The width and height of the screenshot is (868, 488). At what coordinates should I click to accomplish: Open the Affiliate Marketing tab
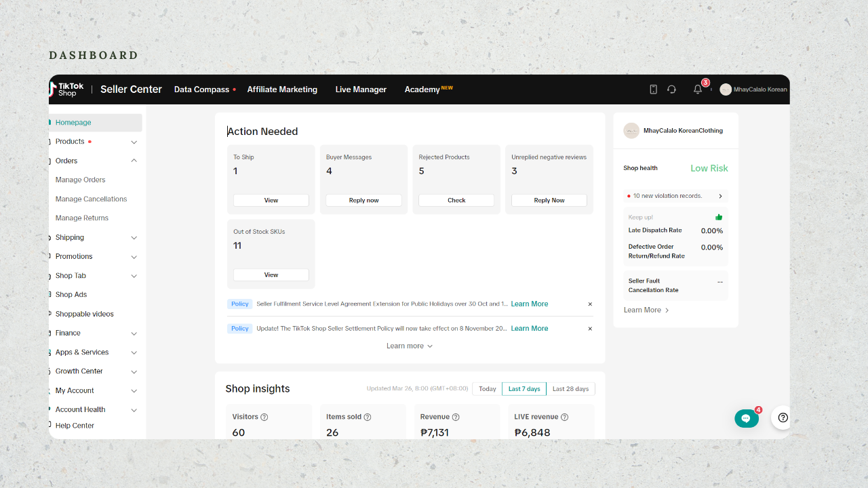click(x=282, y=89)
